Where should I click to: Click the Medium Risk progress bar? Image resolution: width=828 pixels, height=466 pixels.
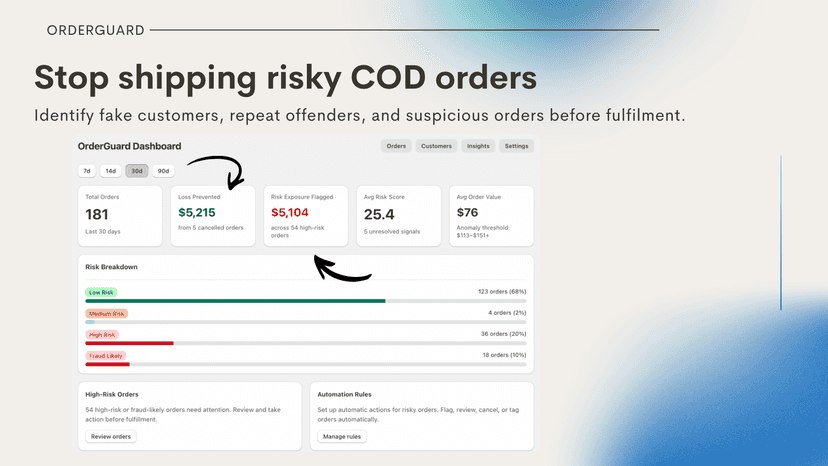click(x=306, y=322)
